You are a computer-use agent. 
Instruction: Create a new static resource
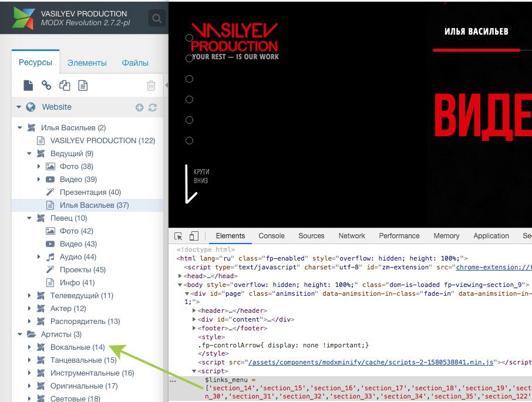click(x=83, y=86)
